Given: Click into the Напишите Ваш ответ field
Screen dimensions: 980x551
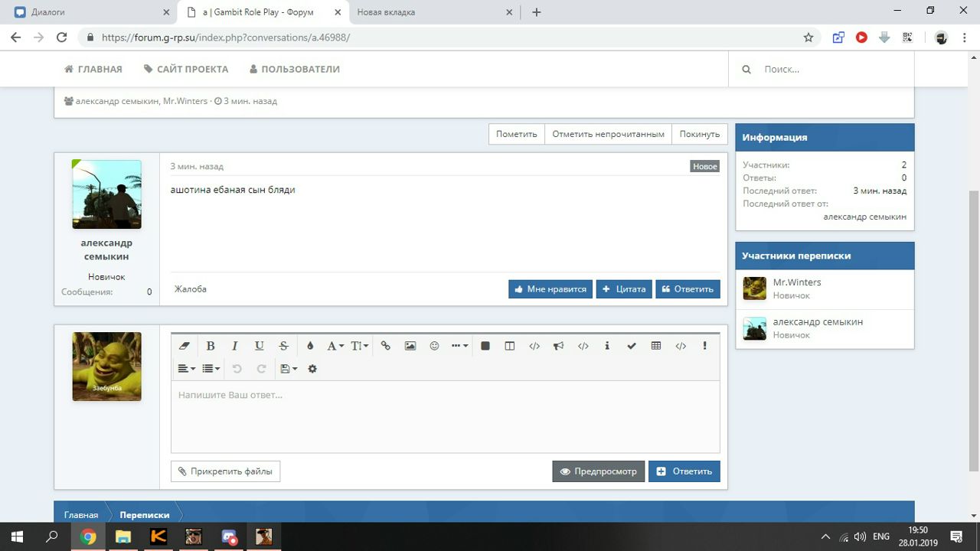Looking at the screenshot, I should click(x=444, y=417).
